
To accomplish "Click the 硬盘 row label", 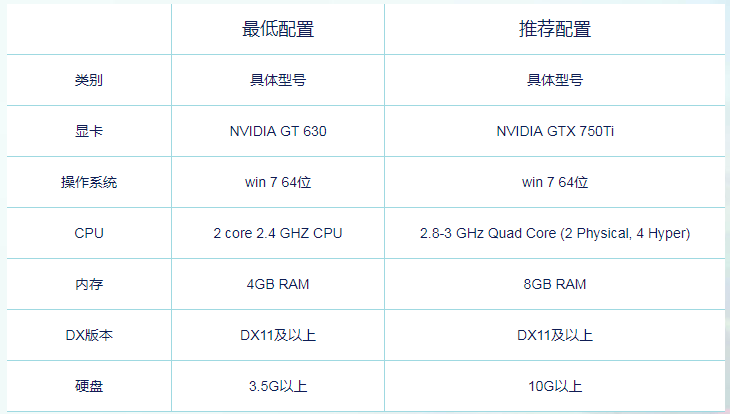I will [89, 386].
